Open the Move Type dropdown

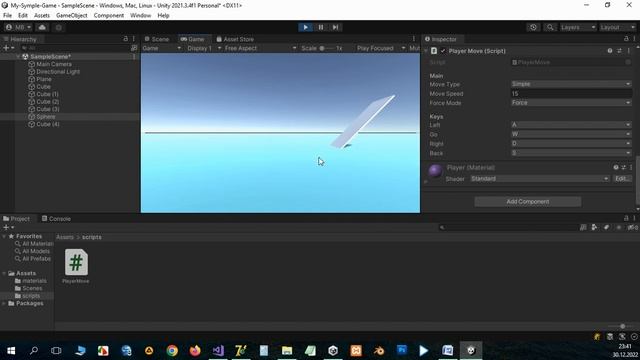571,84
